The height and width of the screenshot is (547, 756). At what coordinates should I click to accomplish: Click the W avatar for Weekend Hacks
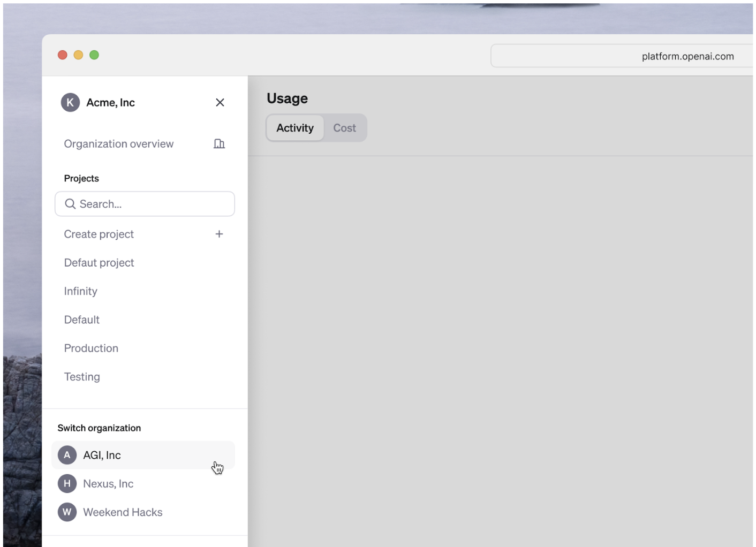coord(67,512)
